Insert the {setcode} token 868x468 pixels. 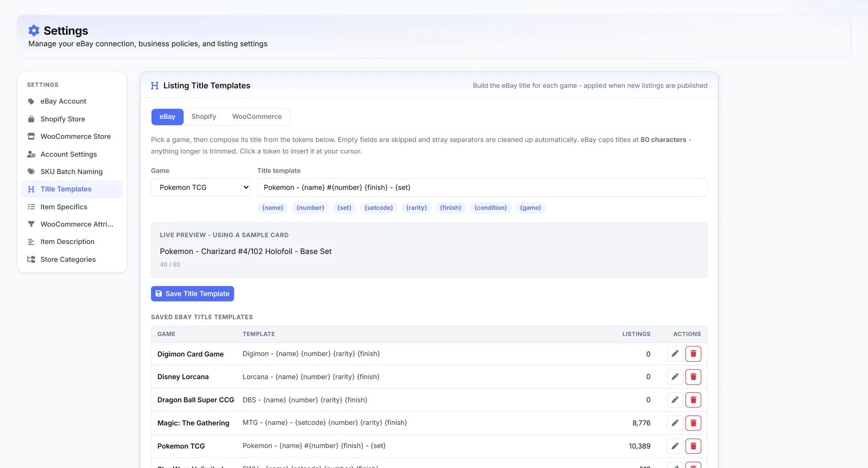point(379,208)
